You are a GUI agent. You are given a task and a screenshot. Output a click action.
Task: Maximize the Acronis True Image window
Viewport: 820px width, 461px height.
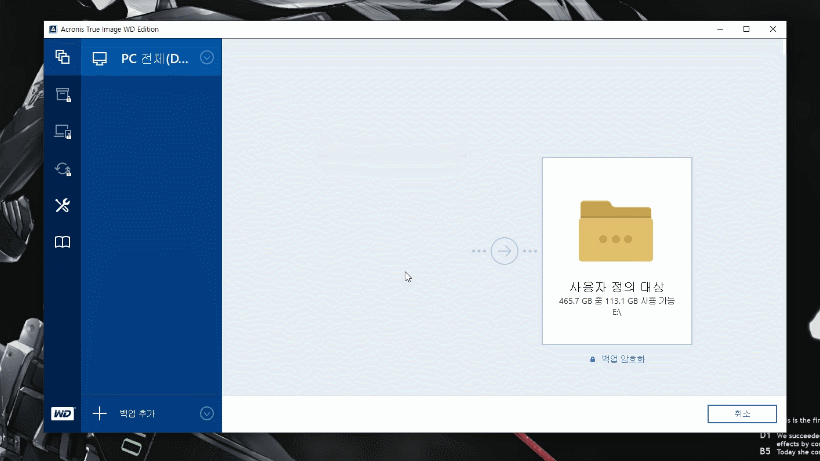746,29
